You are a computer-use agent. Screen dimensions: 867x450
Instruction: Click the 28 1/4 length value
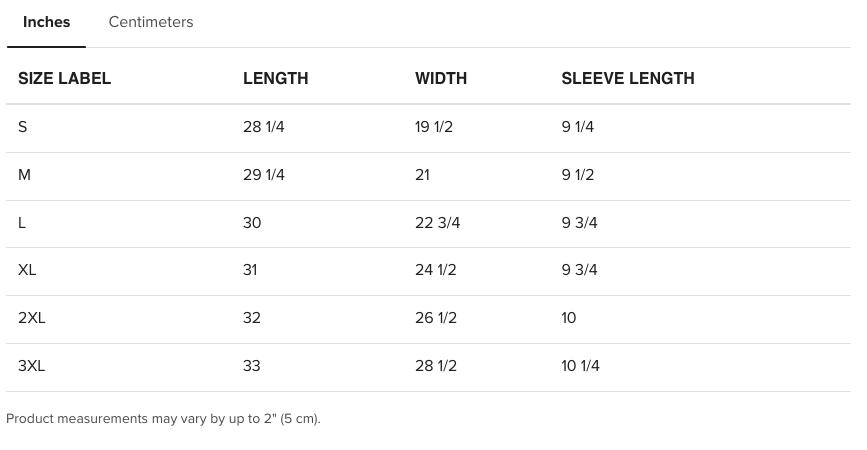(263, 127)
